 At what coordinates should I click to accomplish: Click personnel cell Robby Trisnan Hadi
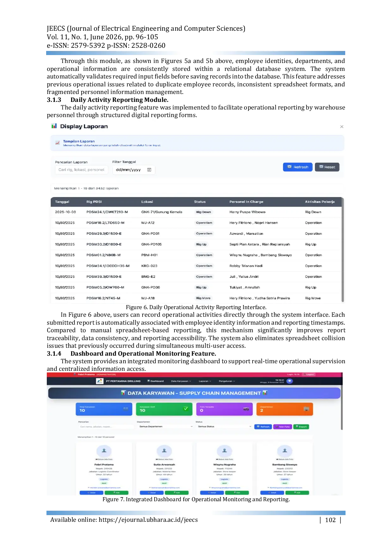tap(246, 266)
